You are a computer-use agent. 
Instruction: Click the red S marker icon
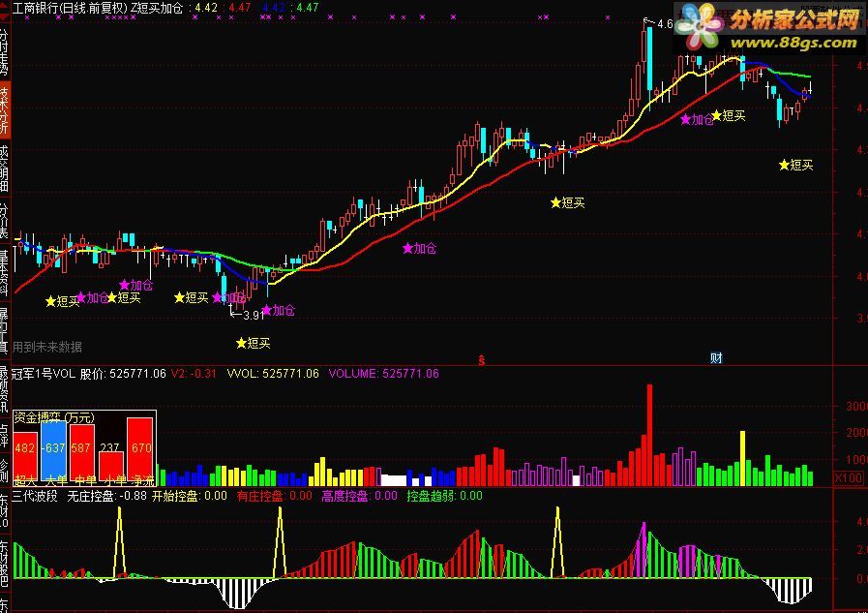tap(482, 360)
